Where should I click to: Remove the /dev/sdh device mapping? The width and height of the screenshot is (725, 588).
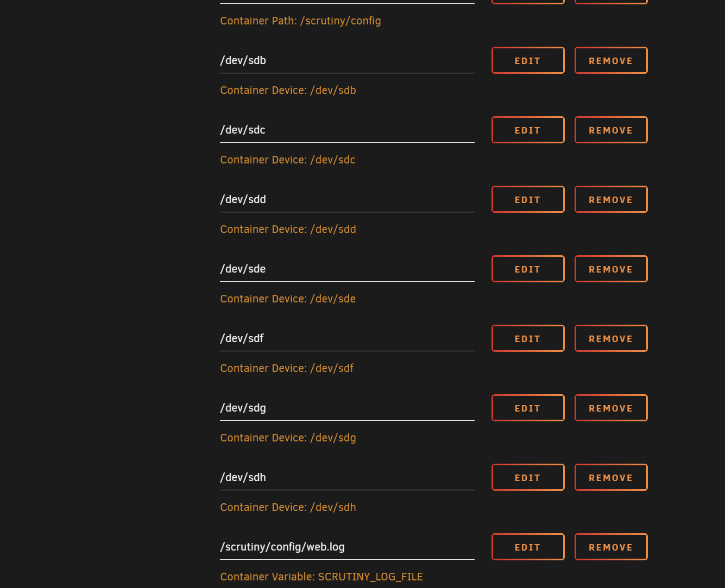(x=610, y=477)
